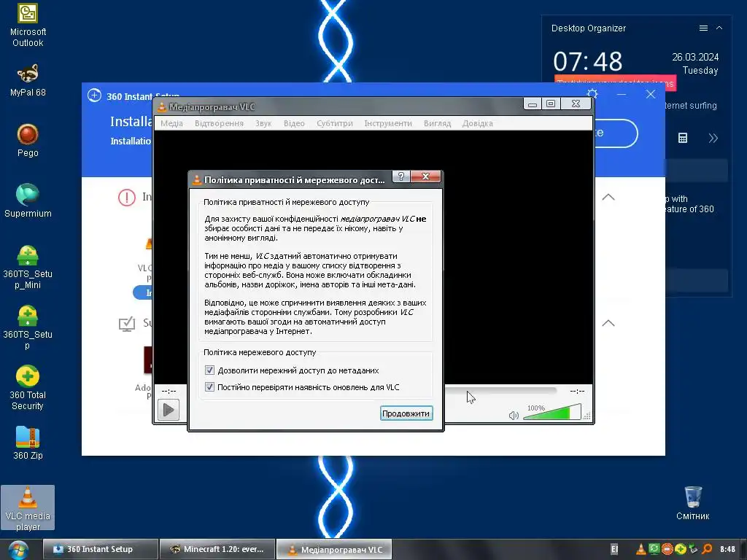This screenshot has height=560, width=747.
Task: Click the green sync tray icon
Action: [x=654, y=549]
